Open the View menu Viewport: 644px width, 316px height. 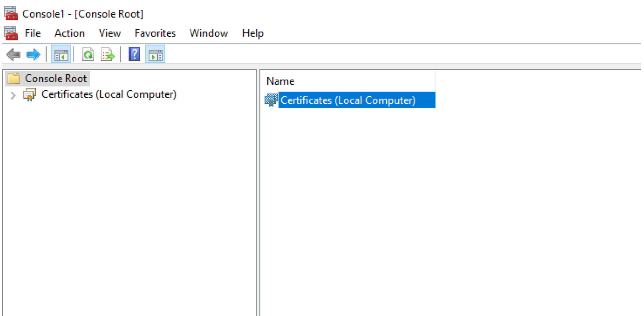pos(110,33)
